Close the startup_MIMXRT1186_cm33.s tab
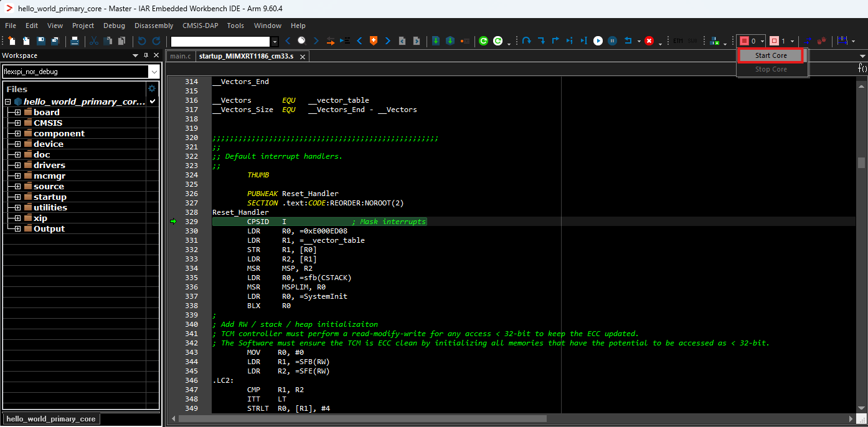The image size is (868, 427). pos(303,57)
